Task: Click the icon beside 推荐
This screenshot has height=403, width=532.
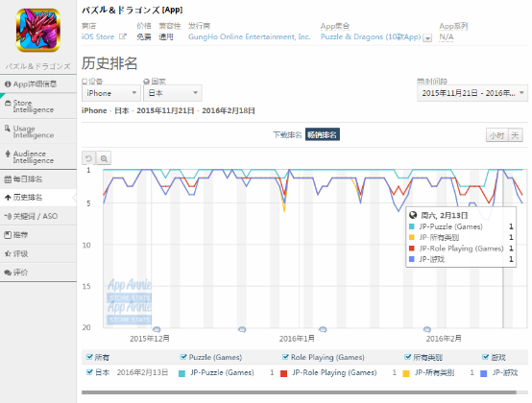Action: click(x=8, y=234)
